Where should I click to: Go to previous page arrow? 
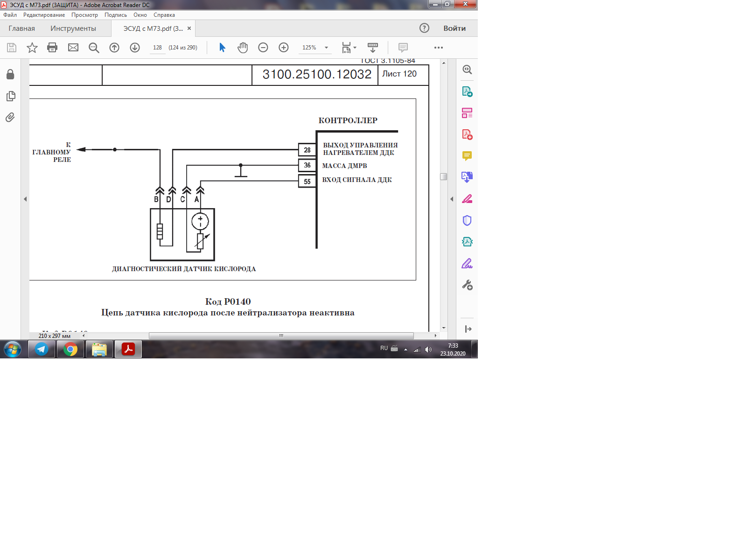(x=114, y=48)
